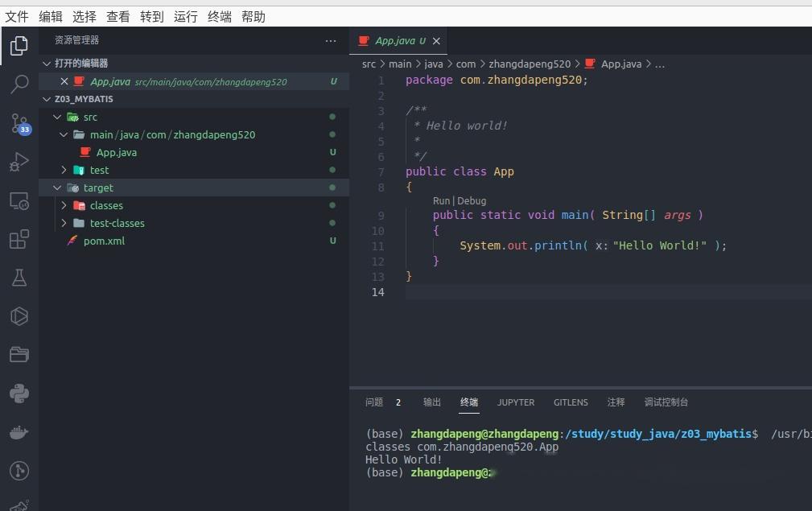The width and height of the screenshot is (812, 511).
Task: Collapse the src folder chevron
Action: 57,117
